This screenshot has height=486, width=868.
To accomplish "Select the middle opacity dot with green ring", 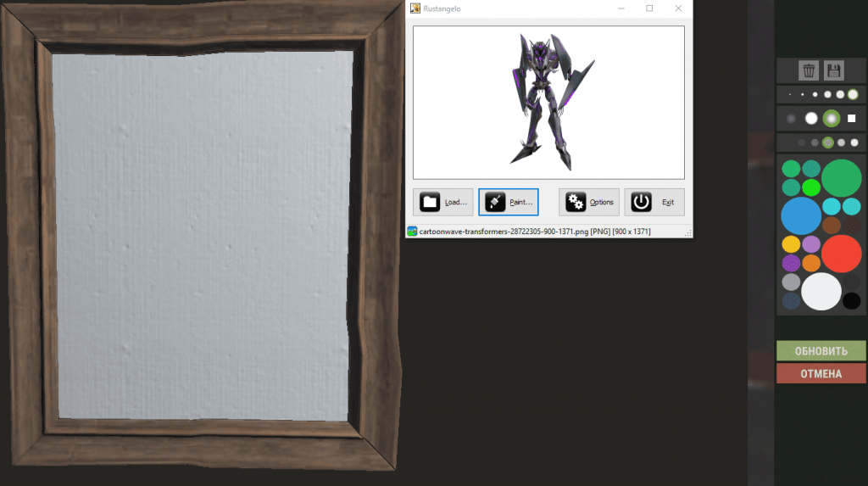I will (x=827, y=142).
